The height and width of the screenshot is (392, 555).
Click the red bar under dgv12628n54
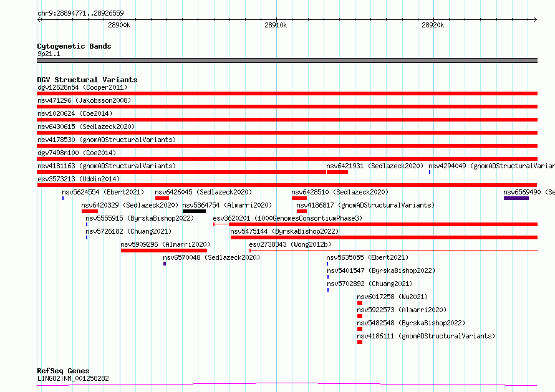tap(287, 93)
